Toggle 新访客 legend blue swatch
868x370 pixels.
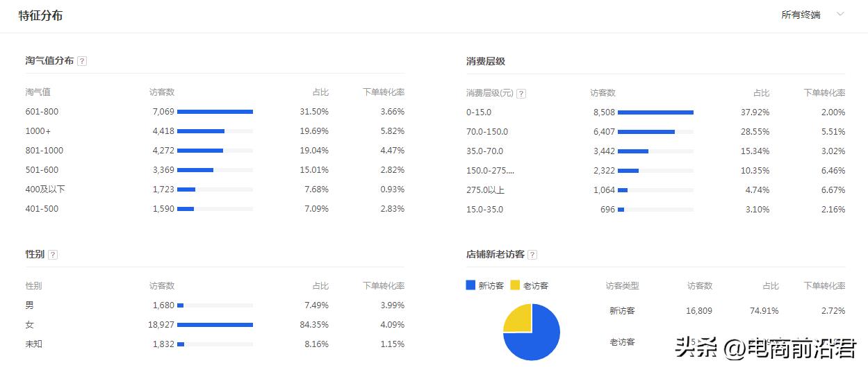pos(470,285)
